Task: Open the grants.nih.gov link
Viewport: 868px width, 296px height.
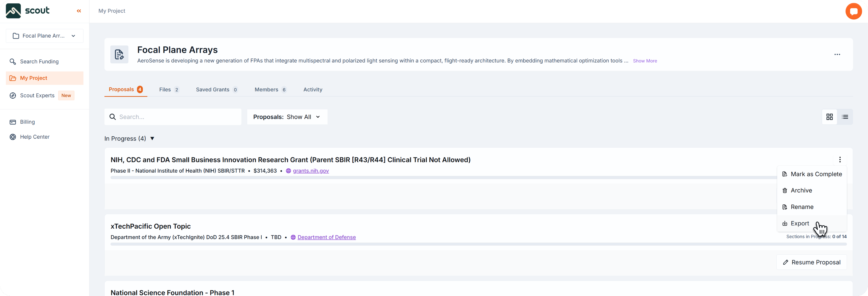Action: (x=311, y=171)
